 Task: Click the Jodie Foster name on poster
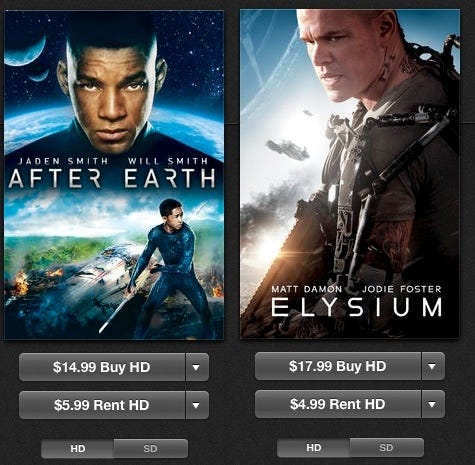(x=402, y=289)
